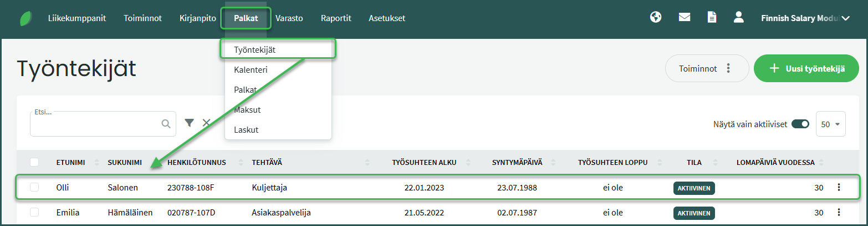Open the envelope messages icon

pyautogui.click(x=685, y=17)
